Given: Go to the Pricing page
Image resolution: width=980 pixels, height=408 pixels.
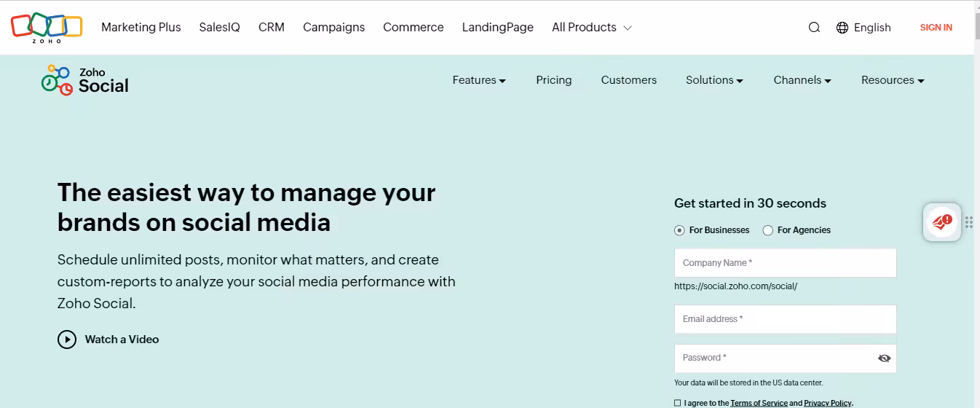Looking at the screenshot, I should coord(554,80).
